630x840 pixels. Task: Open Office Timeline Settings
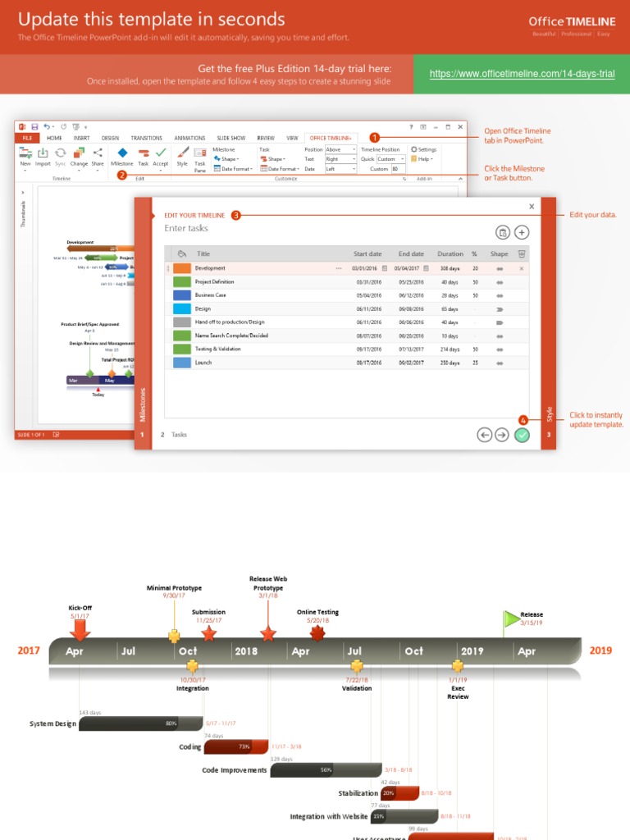[424, 149]
